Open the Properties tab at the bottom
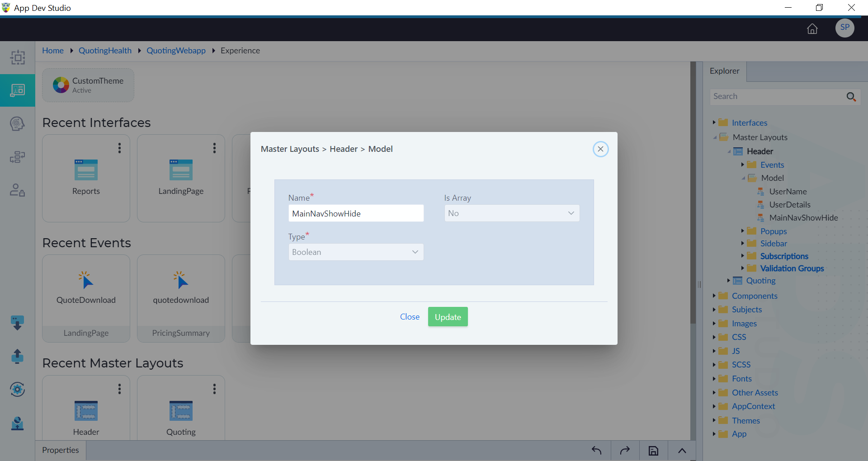This screenshot has height=461, width=868. click(x=61, y=450)
